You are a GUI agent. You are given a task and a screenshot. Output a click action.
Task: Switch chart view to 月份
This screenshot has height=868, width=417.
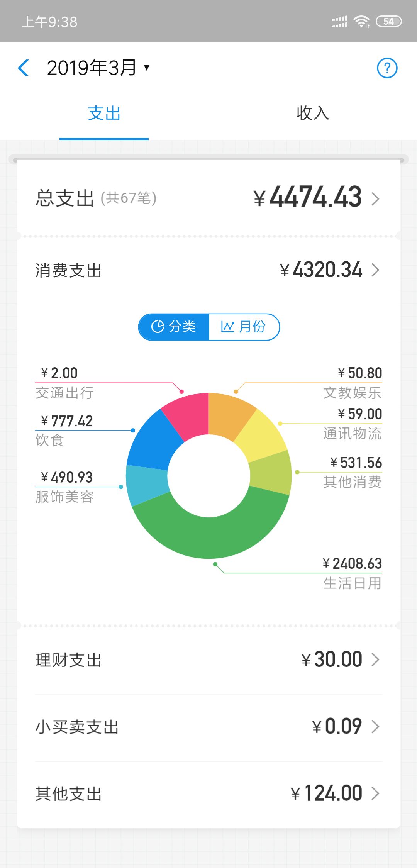[x=244, y=327]
